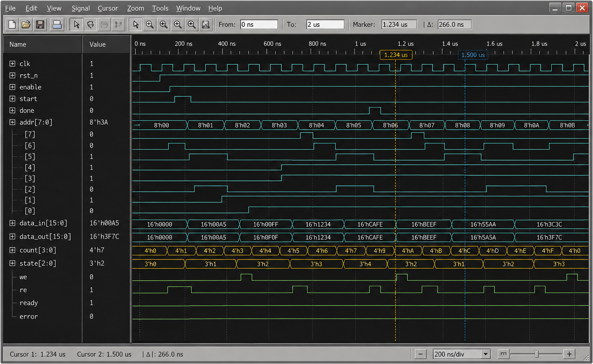Click Cursor 1: 1.234 us in status bar
Viewport: 593px width, 364px height.
point(38,355)
